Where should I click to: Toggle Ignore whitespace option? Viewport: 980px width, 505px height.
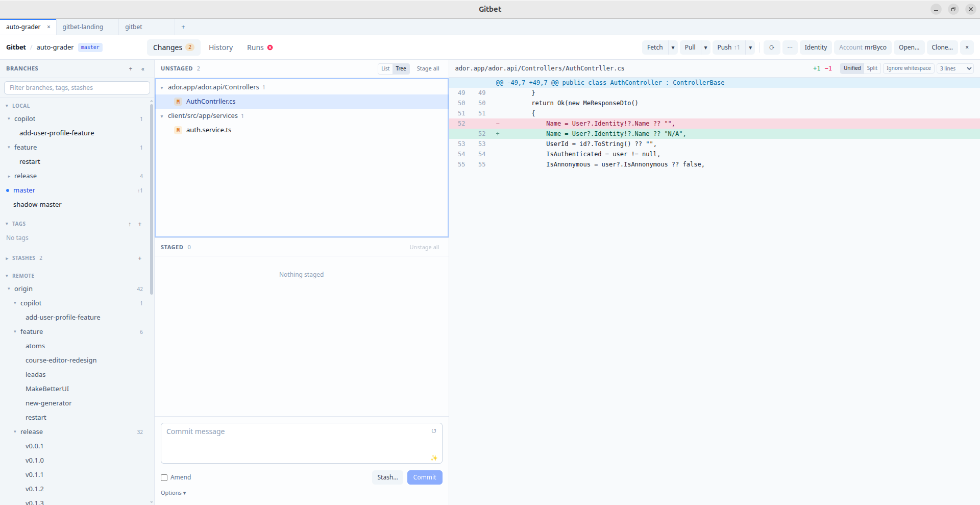point(909,68)
